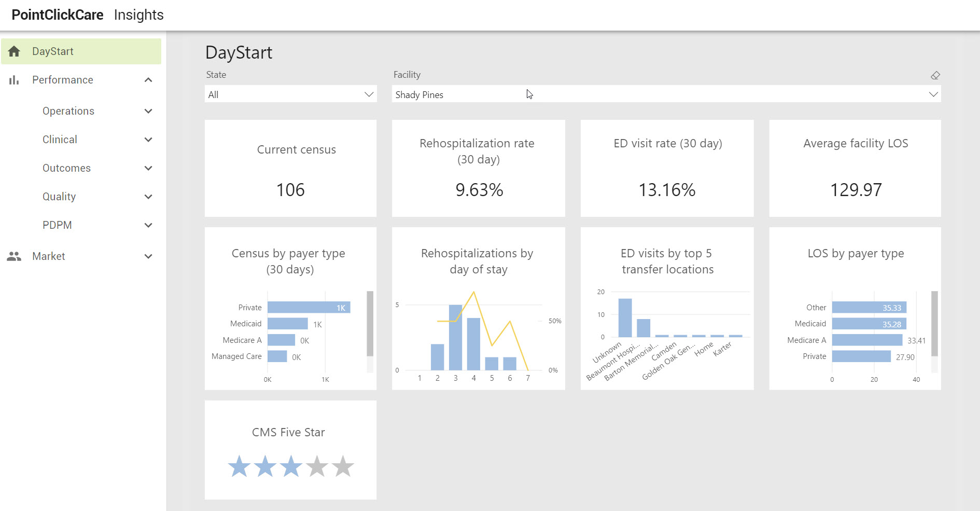Select DayStart in the sidebar
Image resolution: width=980 pixels, height=511 pixels.
coord(81,51)
